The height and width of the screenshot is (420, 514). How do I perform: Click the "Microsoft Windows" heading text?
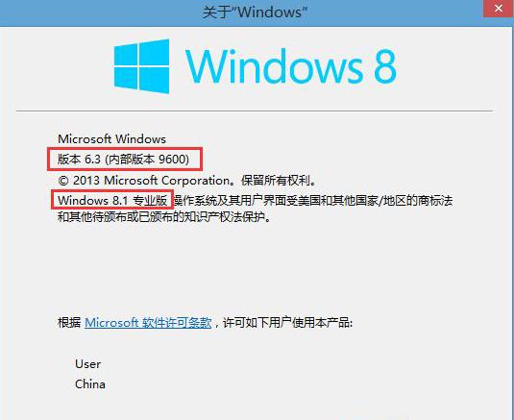pos(111,139)
